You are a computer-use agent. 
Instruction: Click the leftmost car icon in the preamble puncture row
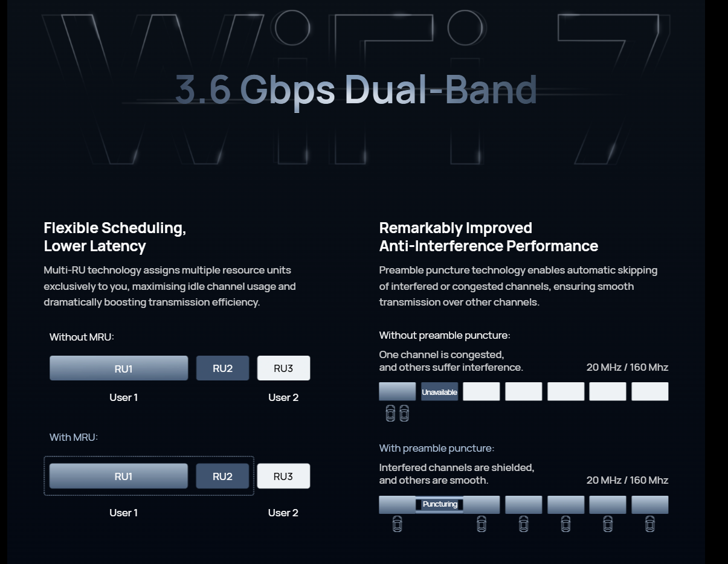coord(397,524)
